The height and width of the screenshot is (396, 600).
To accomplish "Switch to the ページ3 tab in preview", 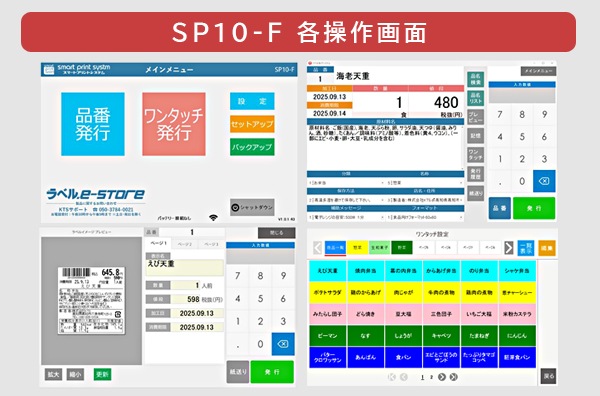I will point(211,244).
